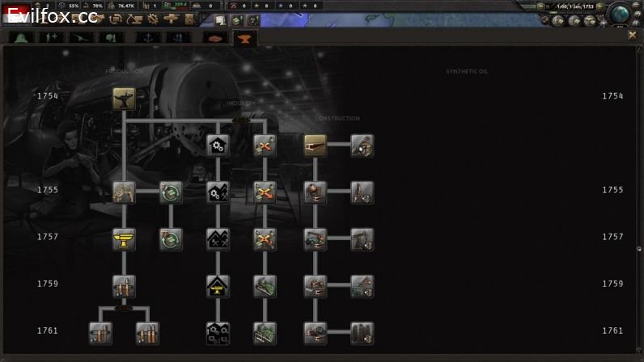The height and width of the screenshot is (362, 644).
Task: Click the steel girder Construction technology
Action: (315, 145)
